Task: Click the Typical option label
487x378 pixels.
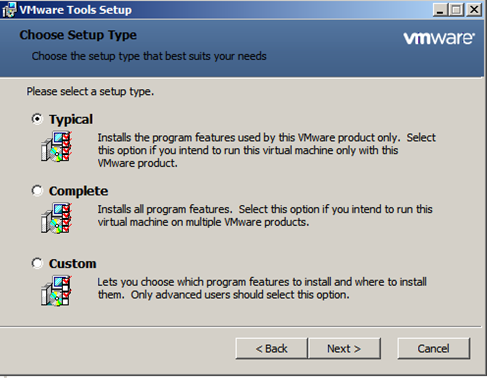Action: 71,119
